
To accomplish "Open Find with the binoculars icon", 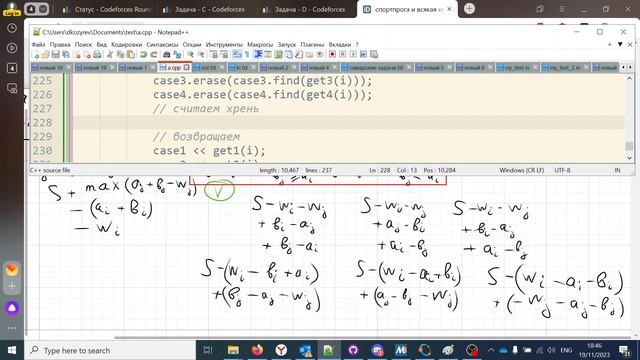I will tap(166, 54).
